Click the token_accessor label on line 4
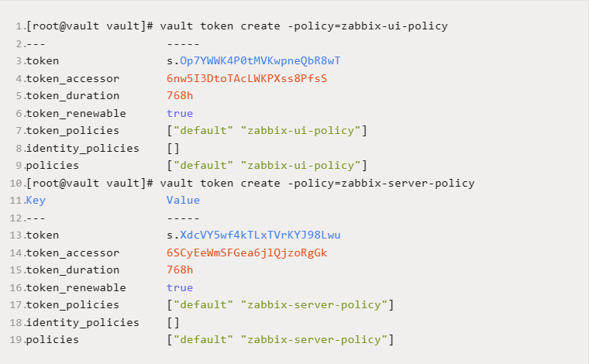 coord(73,78)
